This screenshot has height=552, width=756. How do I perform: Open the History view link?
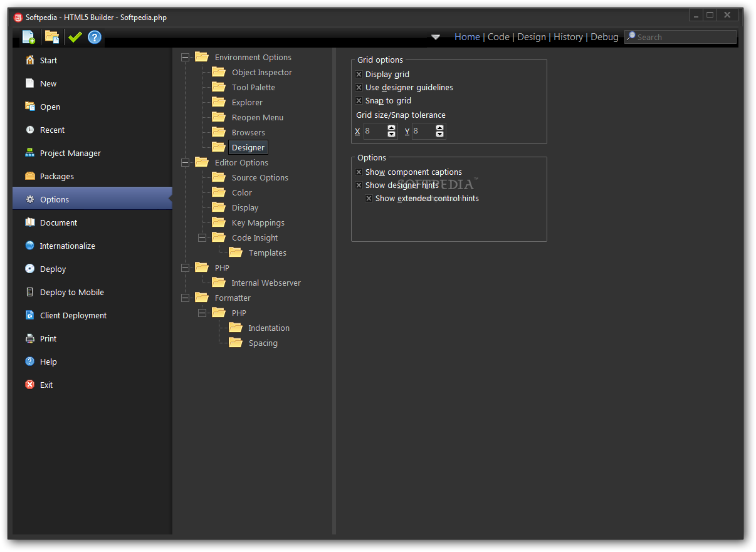568,37
